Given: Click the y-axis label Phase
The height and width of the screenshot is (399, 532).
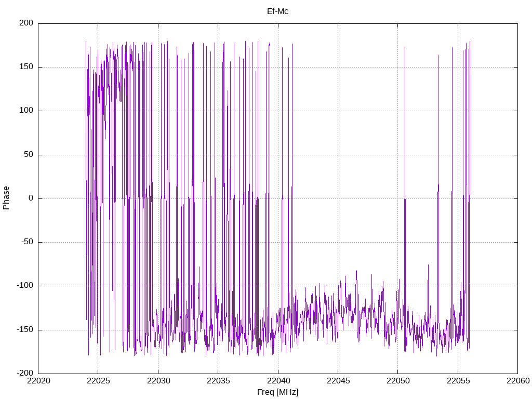Looking at the screenshot, I should [x=6, y=198].
